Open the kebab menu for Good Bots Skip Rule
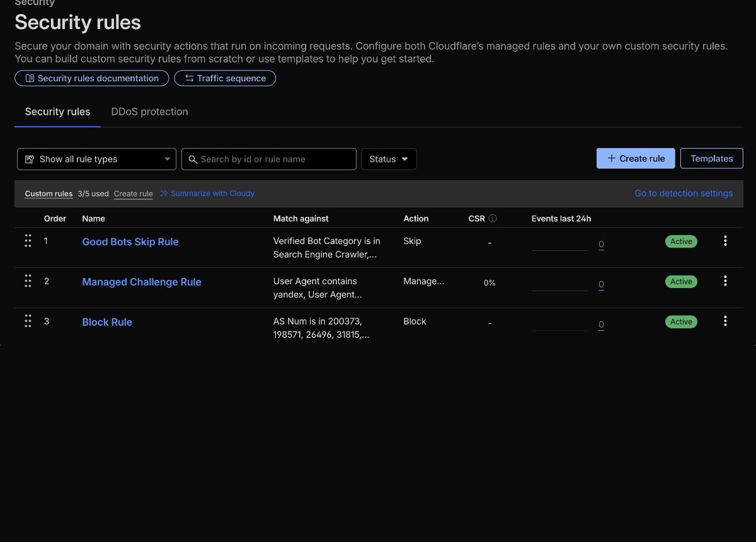 point(725,240)
